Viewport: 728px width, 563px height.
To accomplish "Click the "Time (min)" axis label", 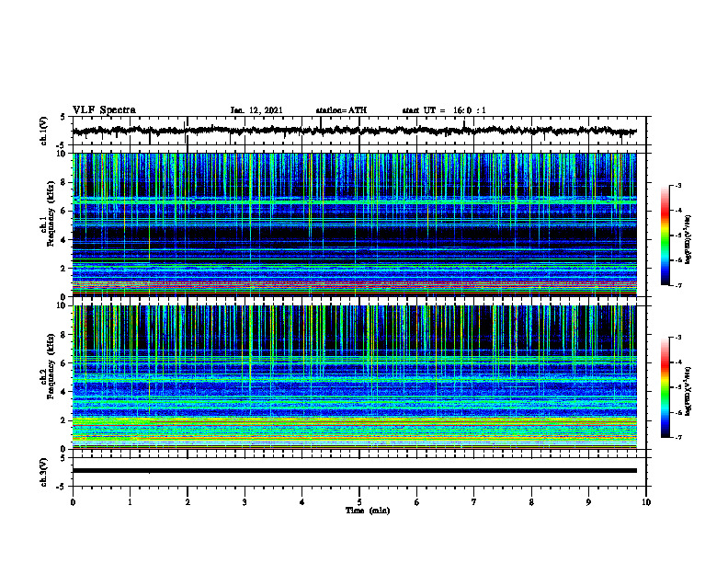I will point(368,511).
